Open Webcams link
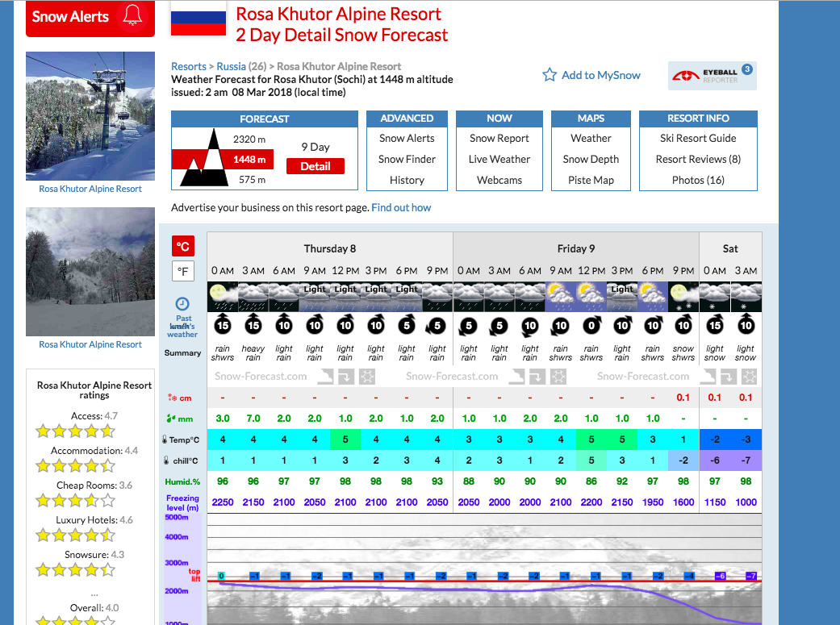Viewport: 840px width, 625px height. [499, 180]
